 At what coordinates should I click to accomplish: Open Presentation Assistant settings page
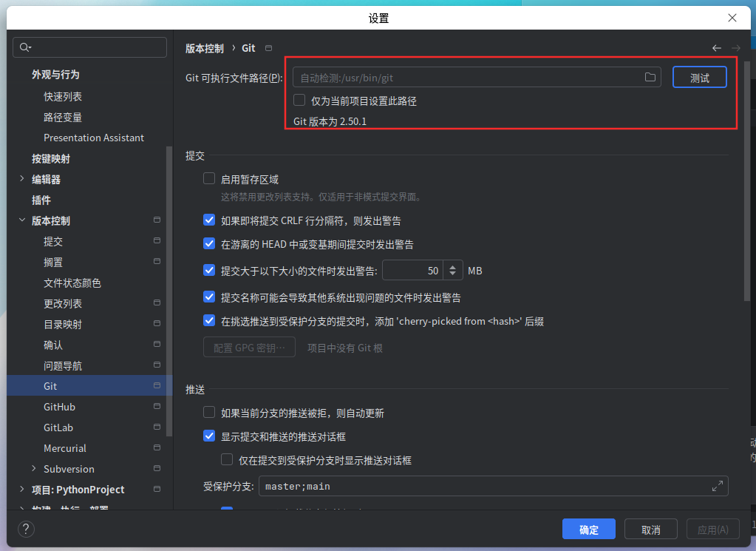94,138
